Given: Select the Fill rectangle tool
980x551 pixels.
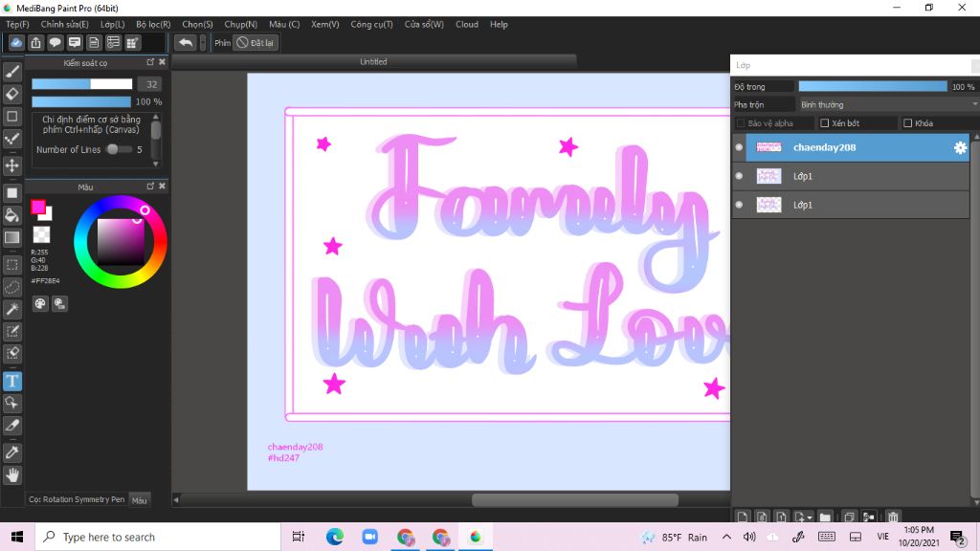Looking at the screenshot, I should tap(11, 193).
